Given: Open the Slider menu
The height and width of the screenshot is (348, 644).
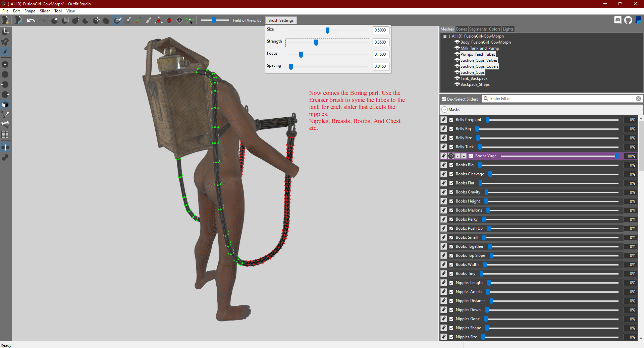Looking at the screenshot, I should (45, 11).
